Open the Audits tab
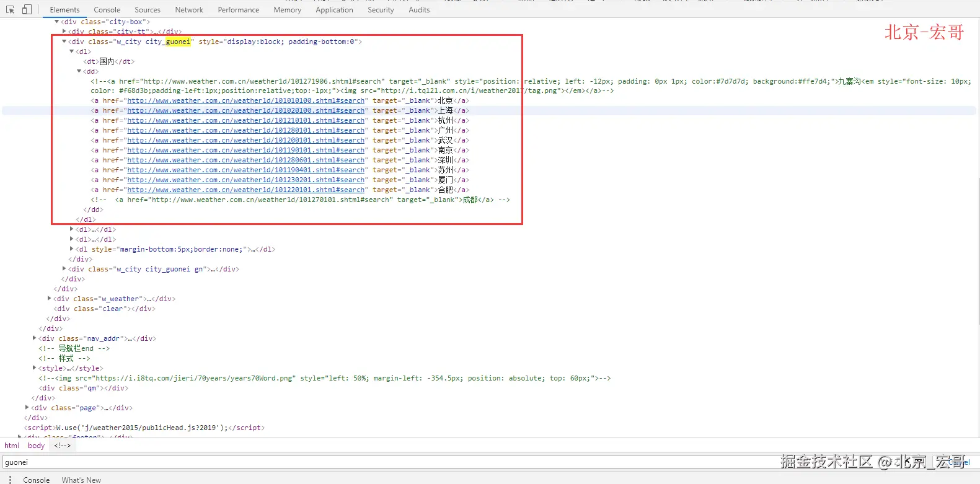Viewport: 980px width, 484px height. (x=419, y=10)
